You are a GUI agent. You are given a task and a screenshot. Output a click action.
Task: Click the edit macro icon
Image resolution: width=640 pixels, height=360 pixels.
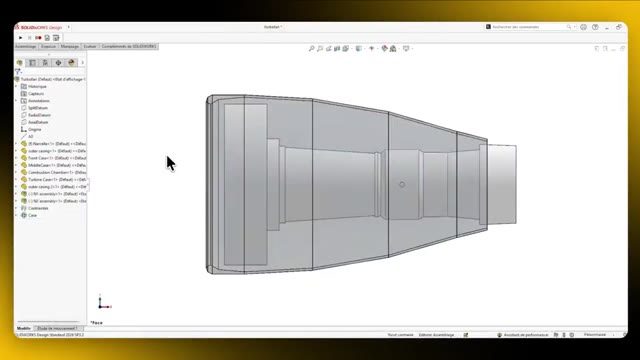[56, 38]
